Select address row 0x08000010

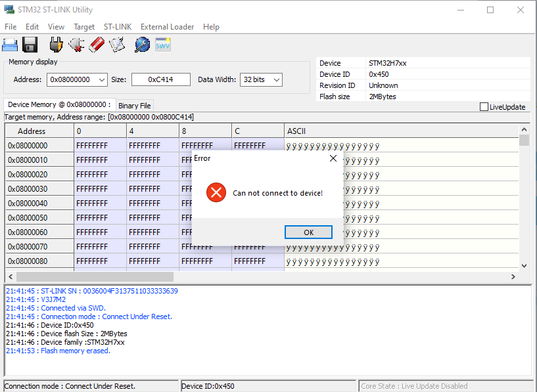point(39,160)
